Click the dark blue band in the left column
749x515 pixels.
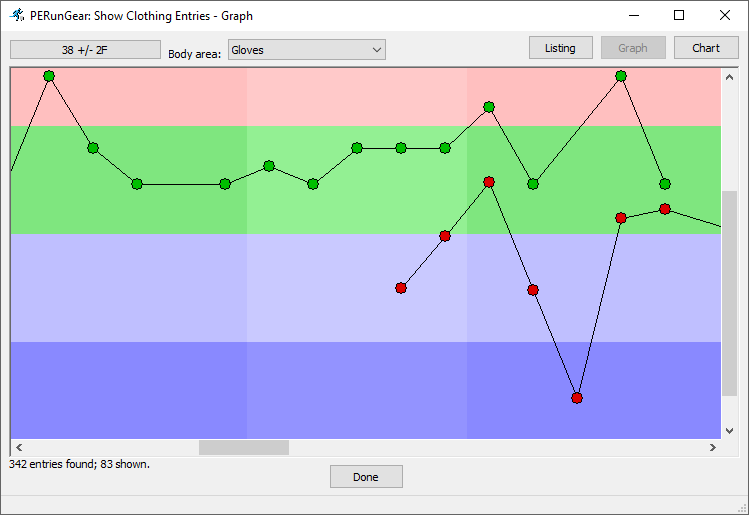(128, 390)
